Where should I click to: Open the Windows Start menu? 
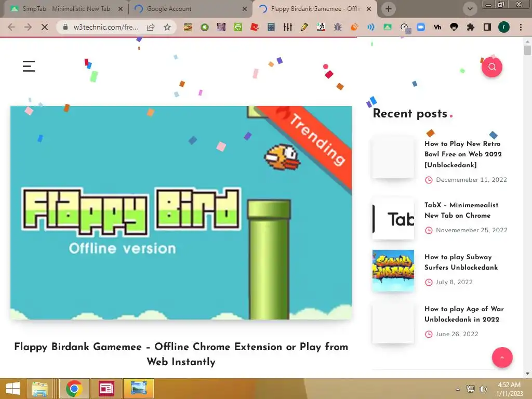(x=13, y=389)
